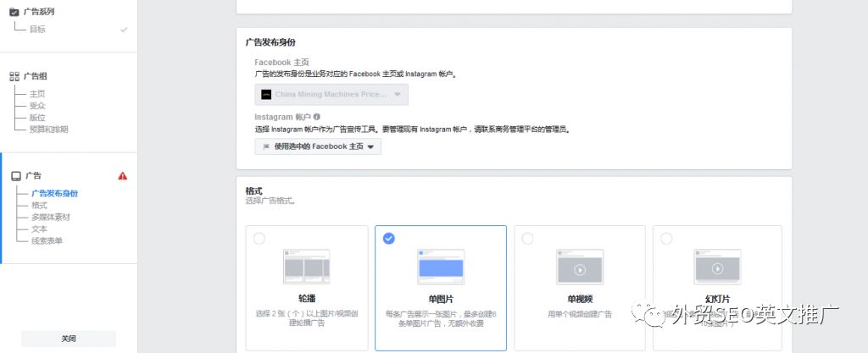Screen dimensions: 868x353
Task: Navigate to 线索表单 in sidebar
Action: click(x=47, y=241)
